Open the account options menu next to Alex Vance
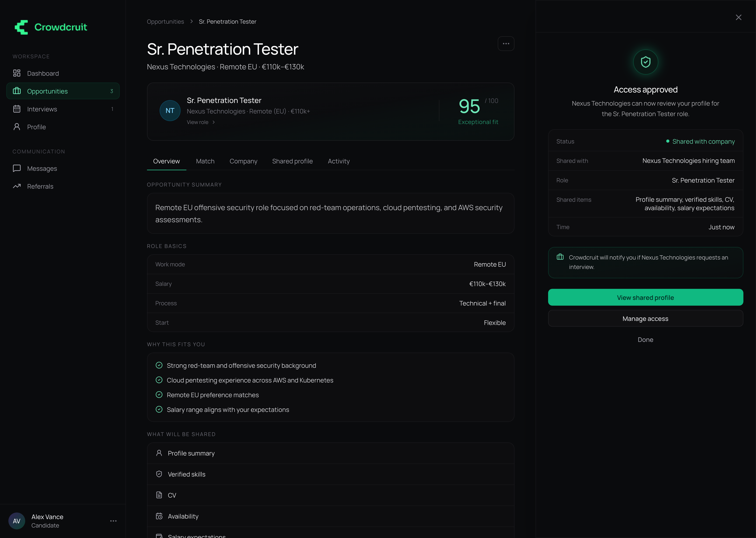Screen dimensions: 756x538 (x=113, y=521)
